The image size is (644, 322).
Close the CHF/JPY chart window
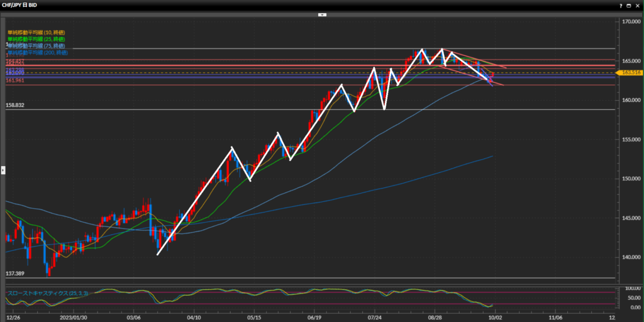point(638,4)
